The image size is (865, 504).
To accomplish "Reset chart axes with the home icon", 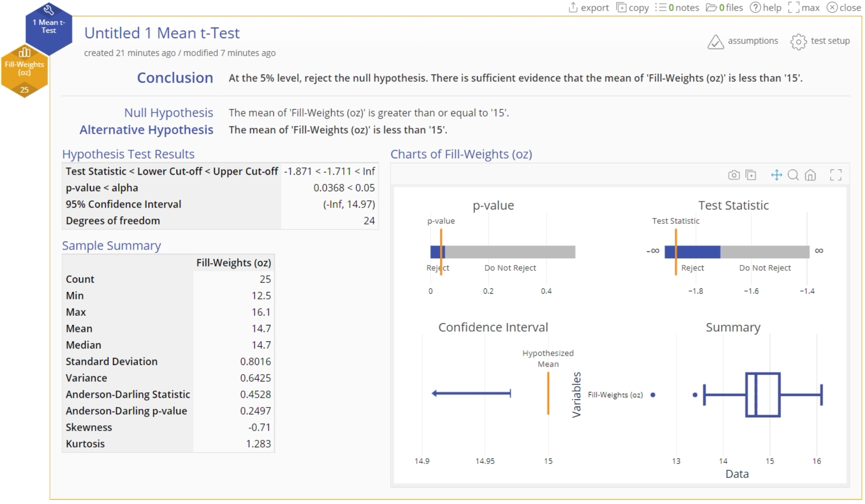I will click(810, 175).
